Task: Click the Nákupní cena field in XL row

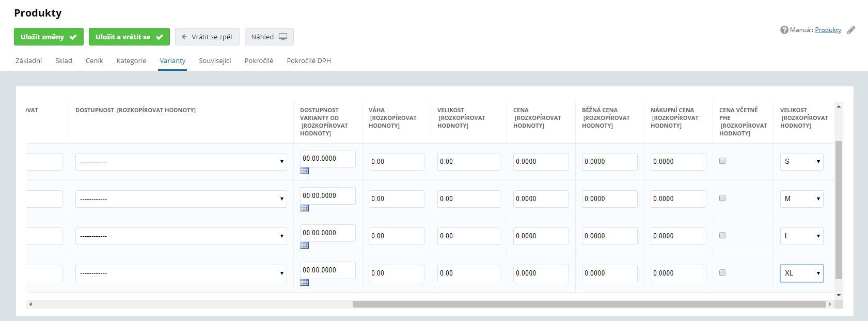Action: pos(678,273)
